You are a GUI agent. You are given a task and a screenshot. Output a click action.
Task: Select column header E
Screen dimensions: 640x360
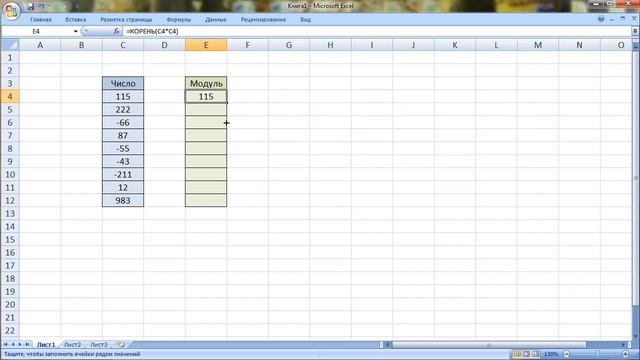click(x=206, y=45)
